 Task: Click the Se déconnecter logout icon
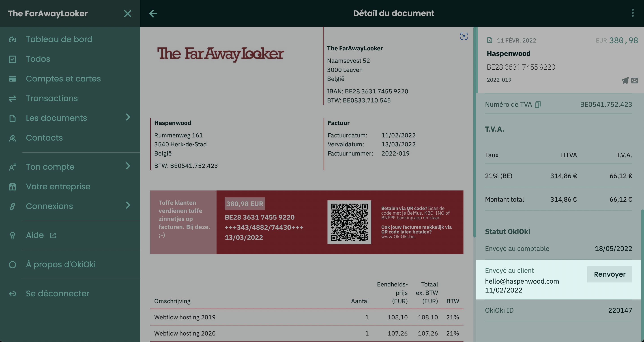[x=13, y=294]
